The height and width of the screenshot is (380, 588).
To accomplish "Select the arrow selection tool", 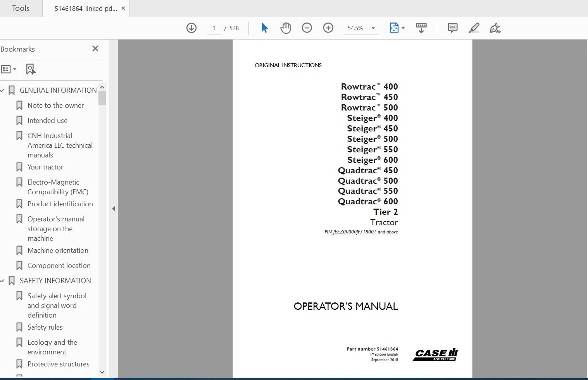I will click(265, 28).
